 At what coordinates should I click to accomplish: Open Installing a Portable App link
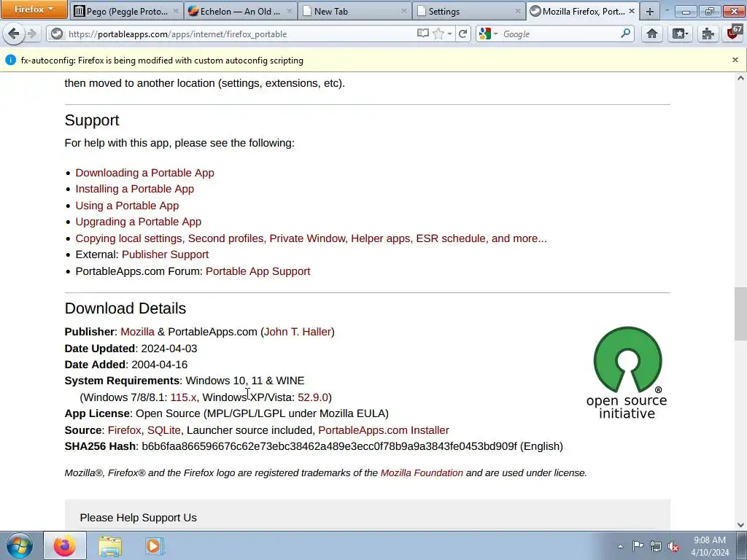(135, 189)
